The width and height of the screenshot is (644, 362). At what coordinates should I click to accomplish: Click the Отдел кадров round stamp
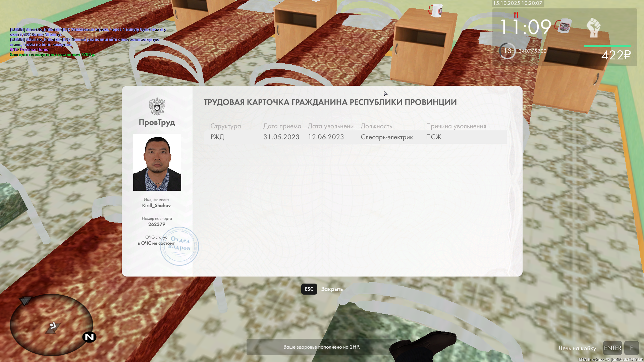click(179, 246)
